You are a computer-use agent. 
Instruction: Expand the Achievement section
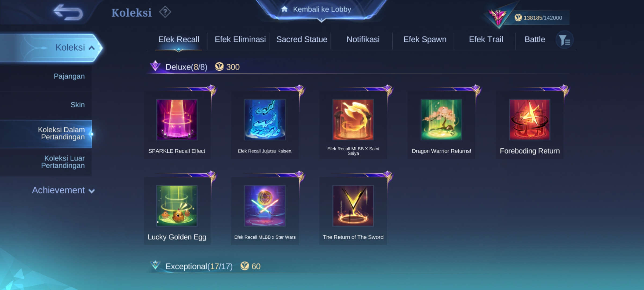coord(63,190)
